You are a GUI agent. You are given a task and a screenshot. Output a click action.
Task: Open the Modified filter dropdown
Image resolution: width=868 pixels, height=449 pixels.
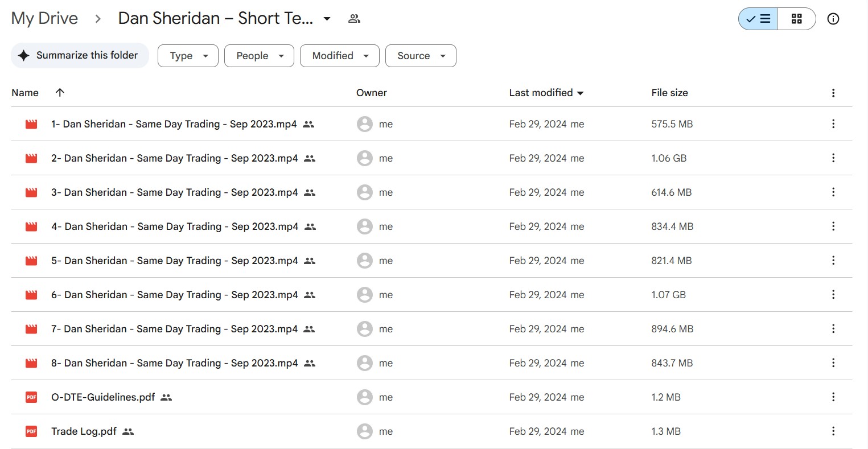(339, 56)
